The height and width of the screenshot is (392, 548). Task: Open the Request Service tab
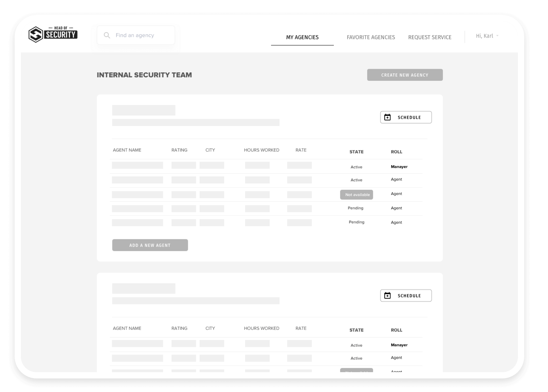430,37
